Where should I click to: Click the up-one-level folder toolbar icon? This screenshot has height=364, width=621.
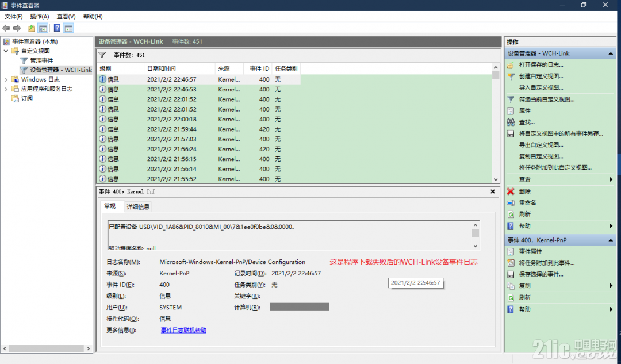(31, 28)
